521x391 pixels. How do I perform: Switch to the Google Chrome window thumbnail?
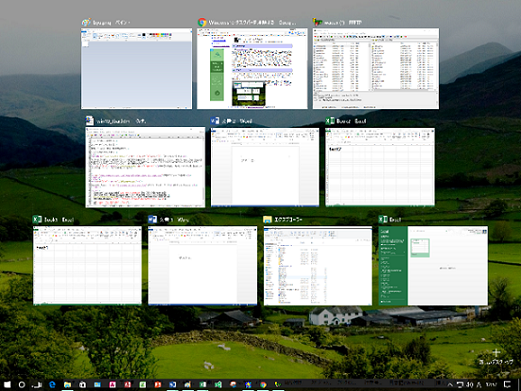tap(252, 68)
